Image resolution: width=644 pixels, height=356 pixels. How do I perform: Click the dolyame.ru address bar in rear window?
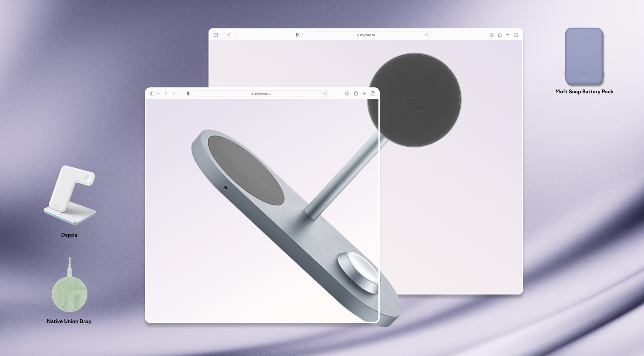[x=367, y=35]
